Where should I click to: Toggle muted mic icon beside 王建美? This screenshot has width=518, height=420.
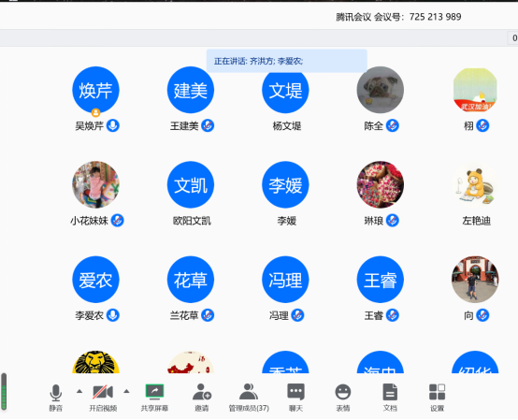point(208,125)
